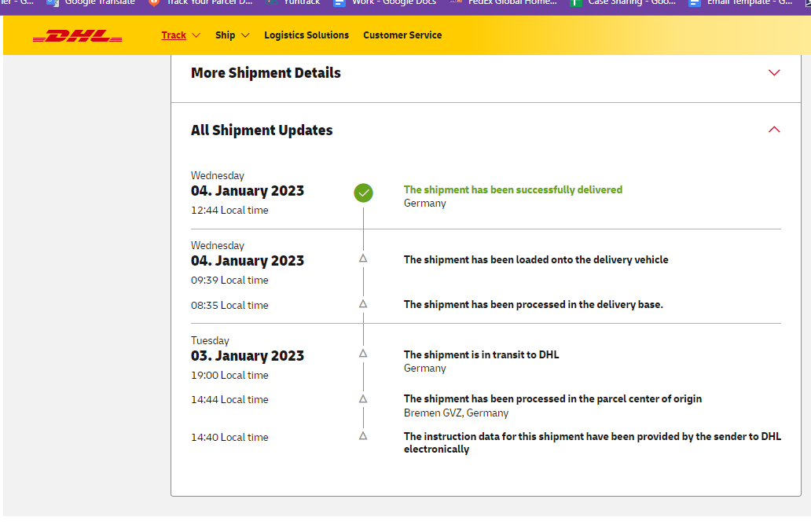Click the Ship navigation item
The height and width of the screenshot is (532, 811).
coord(225,35)
